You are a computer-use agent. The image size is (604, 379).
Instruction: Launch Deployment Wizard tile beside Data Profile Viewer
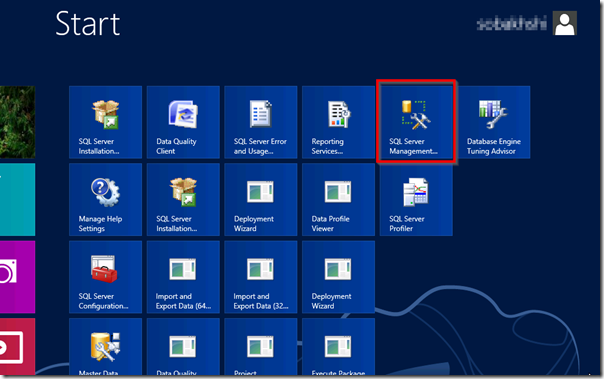pyautogui.click(x=261, y=200)
